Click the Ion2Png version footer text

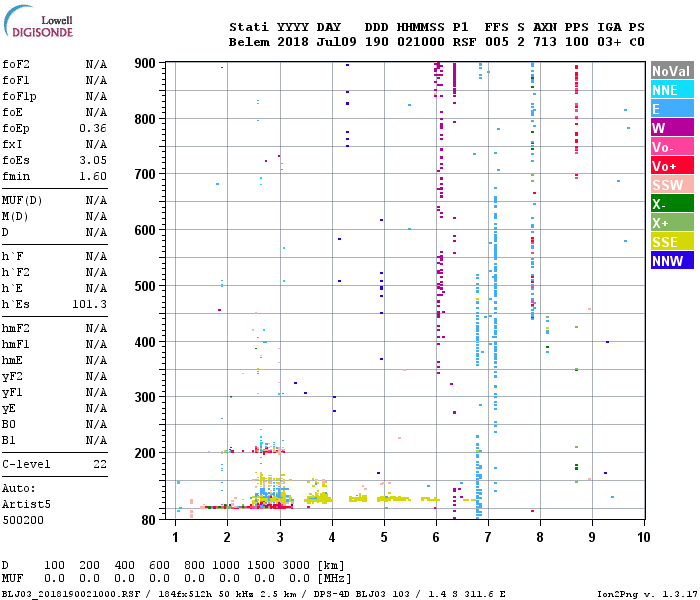[x=647, y=594]
